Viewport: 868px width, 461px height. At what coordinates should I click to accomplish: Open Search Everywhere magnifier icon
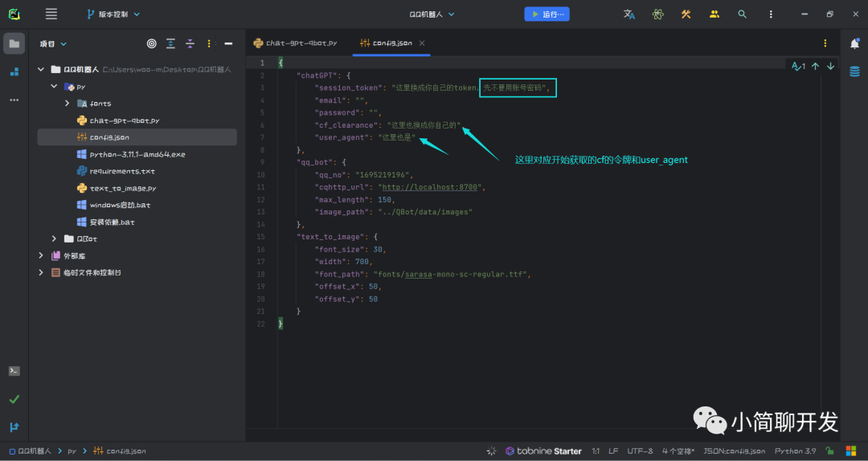pyautogui.click(x=743, y=14)
